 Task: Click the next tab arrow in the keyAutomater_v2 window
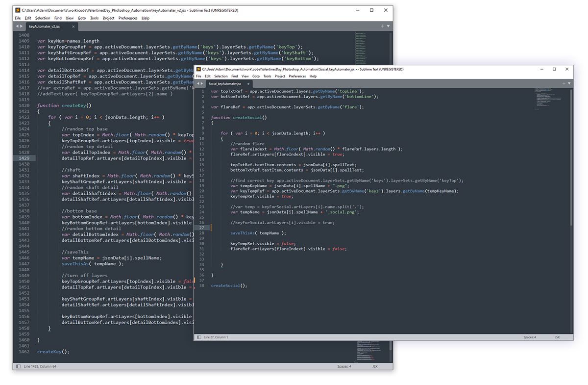coord(21,26)
